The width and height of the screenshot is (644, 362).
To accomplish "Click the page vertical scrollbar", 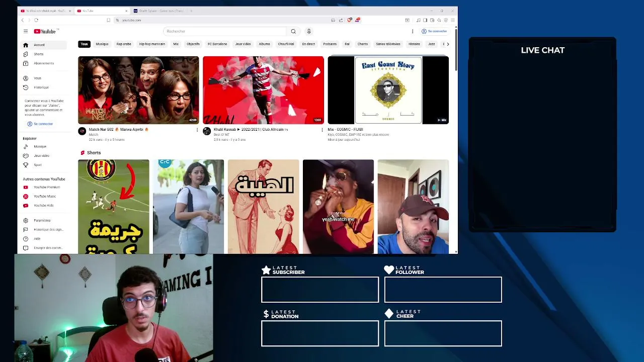I will 456,50.
